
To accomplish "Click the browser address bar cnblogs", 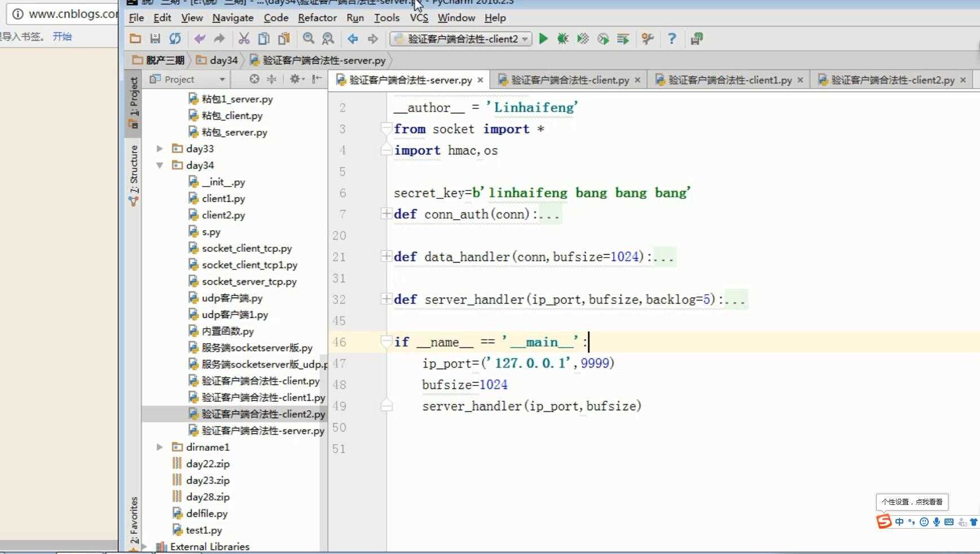I will (x=63, y=14).
